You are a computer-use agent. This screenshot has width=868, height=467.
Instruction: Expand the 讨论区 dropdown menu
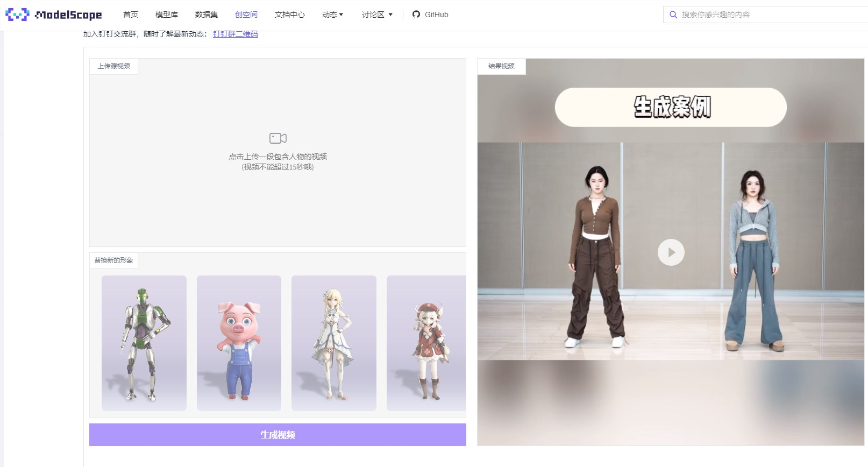tap(377, 15)
